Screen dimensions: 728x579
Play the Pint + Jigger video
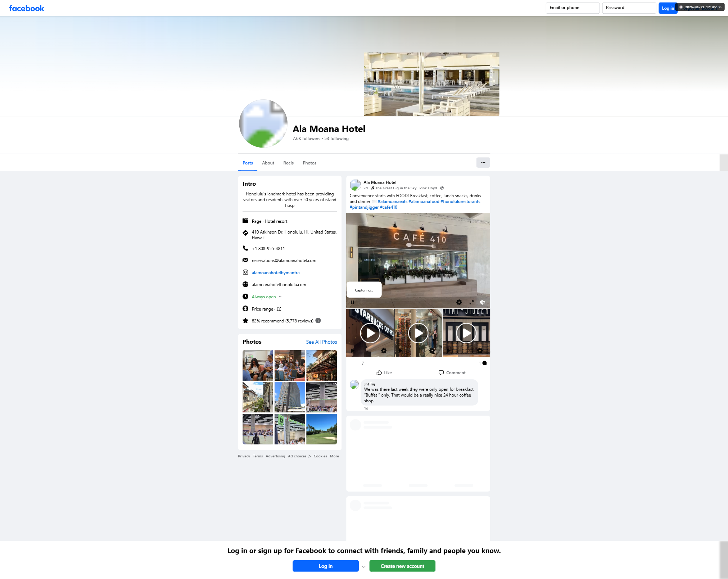[x=466, y=333]
